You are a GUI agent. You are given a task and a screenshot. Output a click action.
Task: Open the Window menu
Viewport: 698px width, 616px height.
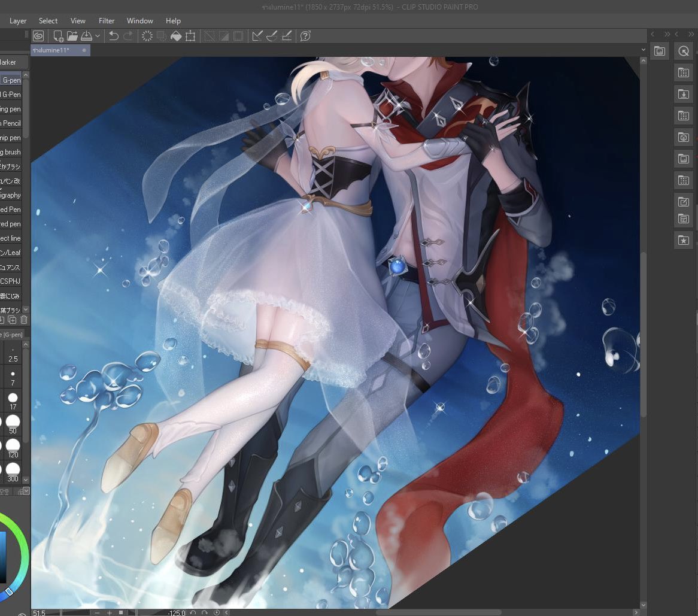pos(139,21)
